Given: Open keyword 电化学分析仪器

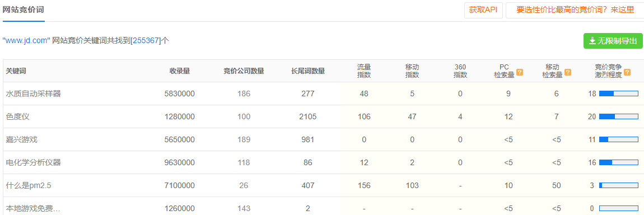Looking at the screenshot, I should (33, 162).
